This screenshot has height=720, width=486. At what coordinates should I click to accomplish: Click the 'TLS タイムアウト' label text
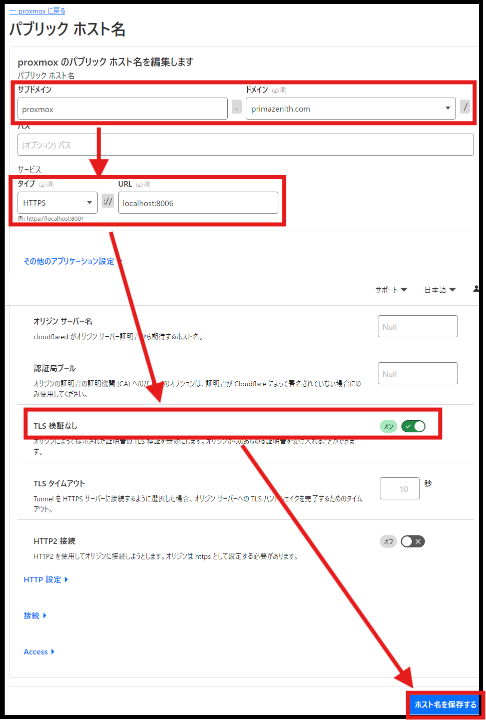point(59,483)
